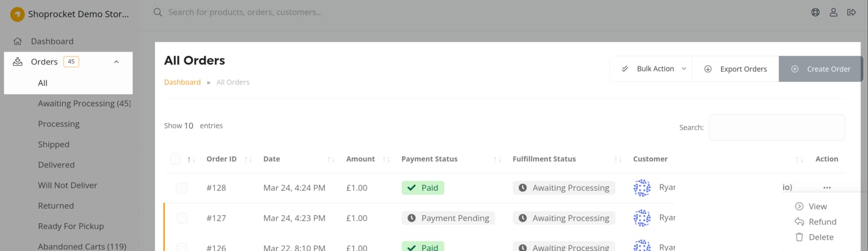The height and width of the screenshot is (251, 868).
Task: Open the Bulk Action dropdown
Action: (652, 69)
